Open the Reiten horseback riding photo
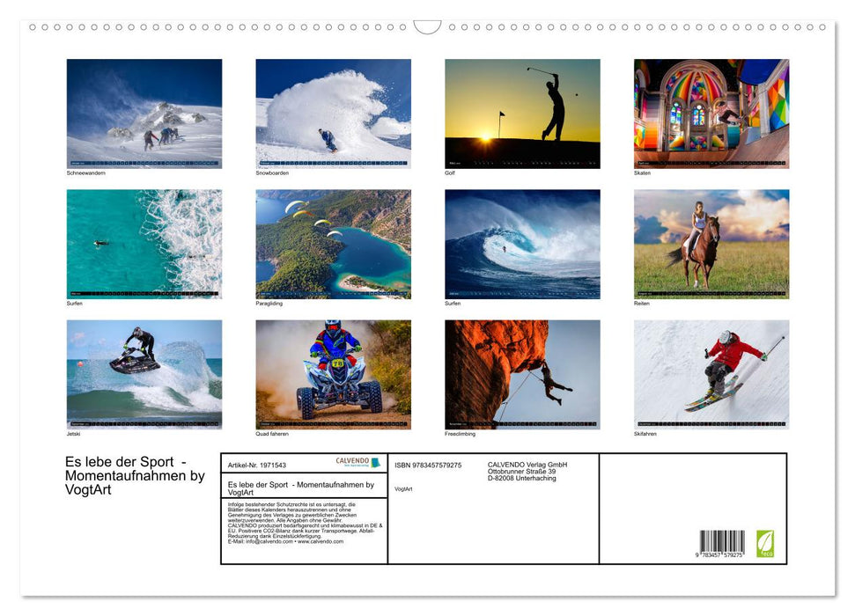The width and height of the screenshot is (855, 616). (711, 241)
